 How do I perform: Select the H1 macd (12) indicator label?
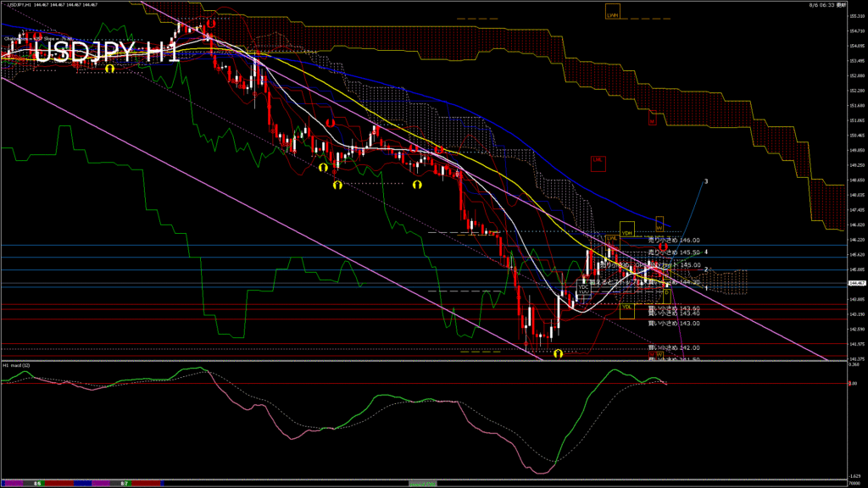tap(19, 365)
